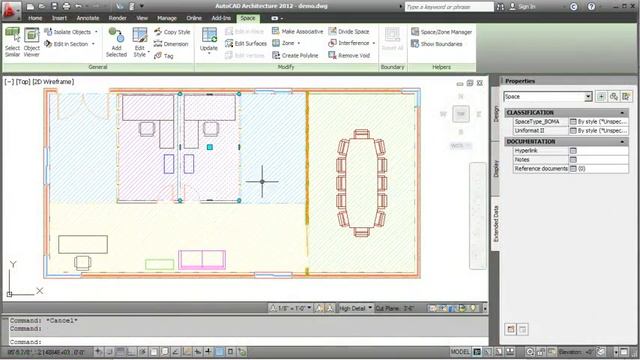The height and width of the screenshot is (360, 640).
Task: Click the Isolate Objects tool
Action: (68, 32)
